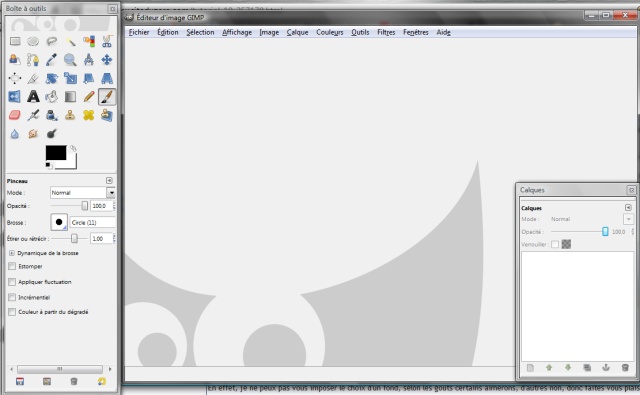Screen dimensions: 640x395
Task: Open the Couleurs menu
Action: tap(330, 32)
